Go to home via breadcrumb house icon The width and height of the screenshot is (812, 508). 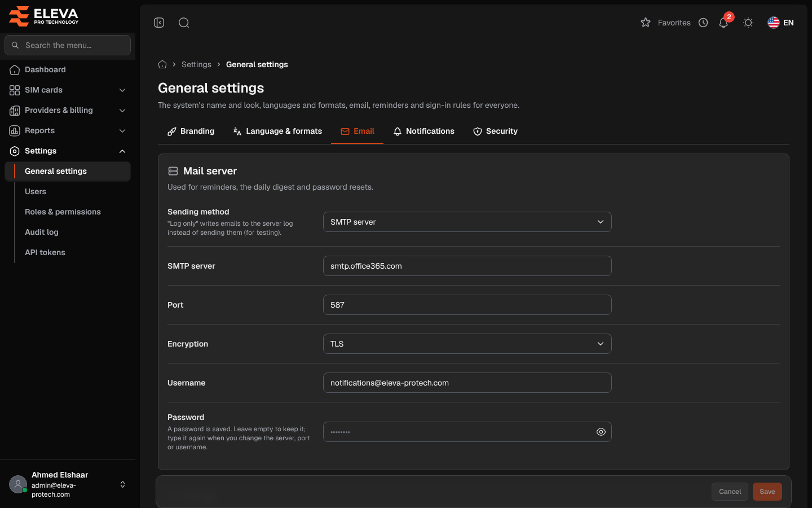[162, 64]
